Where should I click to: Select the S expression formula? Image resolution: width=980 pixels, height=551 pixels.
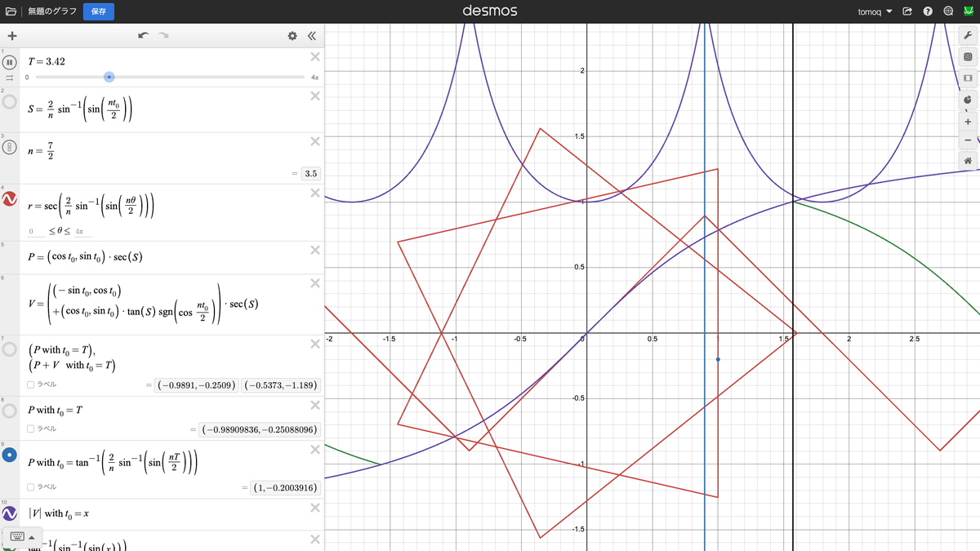pos(80,109)
